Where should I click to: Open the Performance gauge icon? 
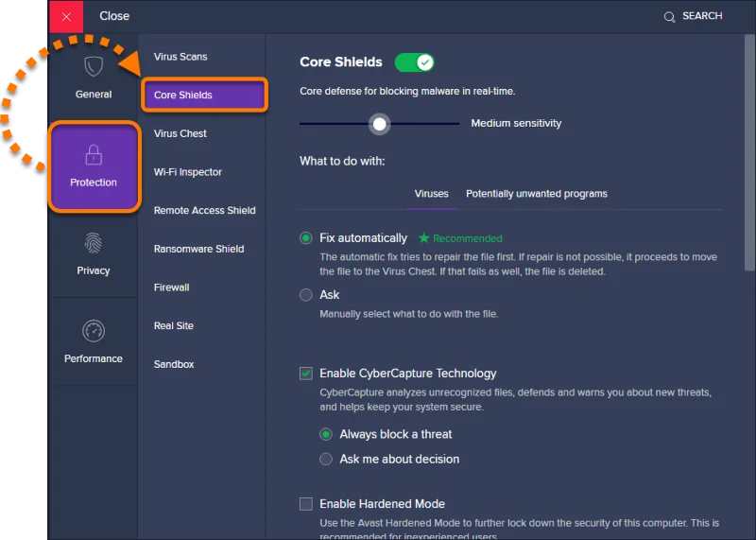tap(94, 331)
